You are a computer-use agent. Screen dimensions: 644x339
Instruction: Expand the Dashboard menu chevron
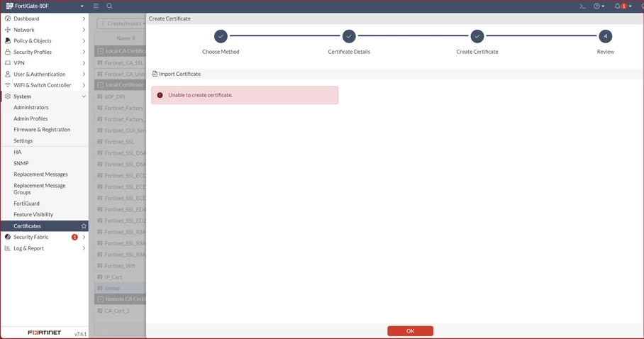[84, 18]
